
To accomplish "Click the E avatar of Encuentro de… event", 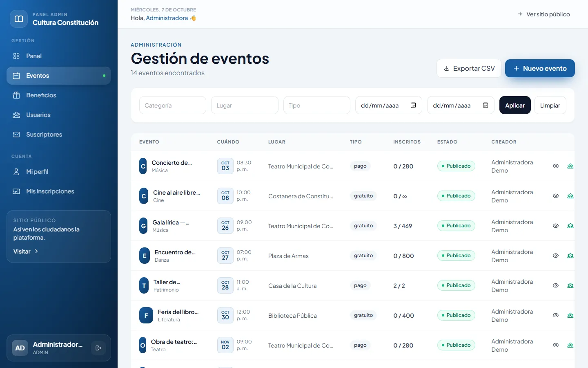I will point(145,256).
